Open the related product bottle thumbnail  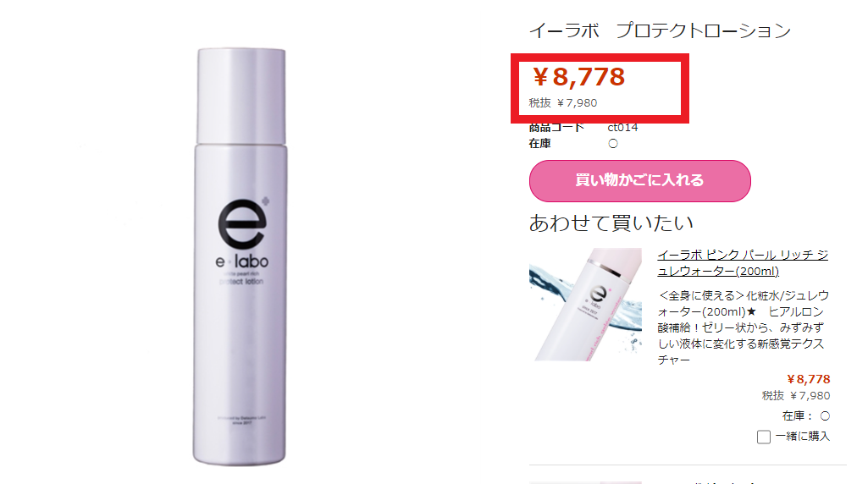(x=585, y=305)
